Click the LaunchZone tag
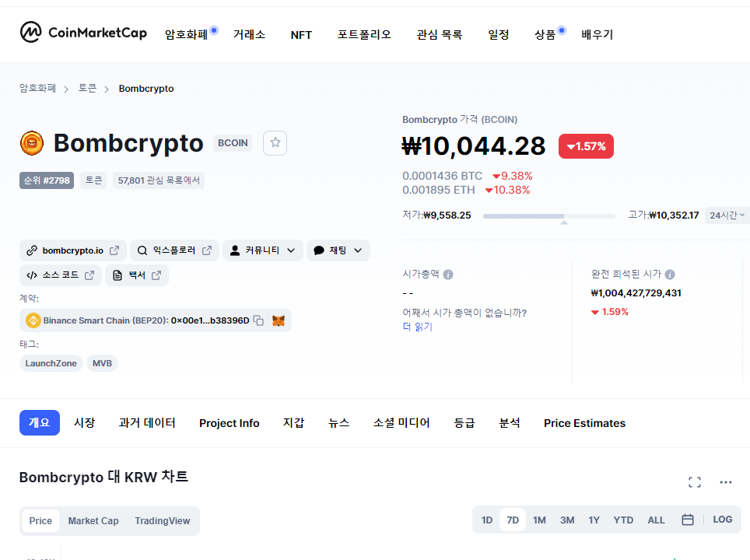 [51, 363]
